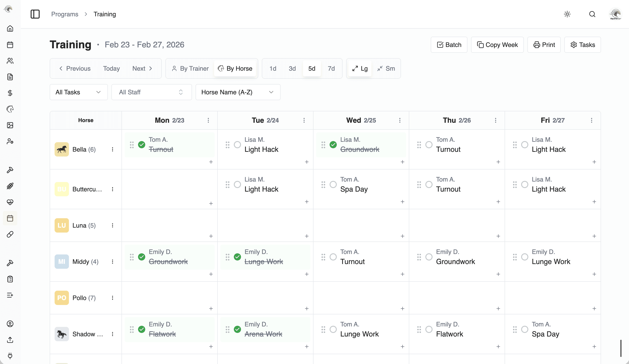
Task: Open Monday 2/23 column options menu
Action: coord(208,120)
